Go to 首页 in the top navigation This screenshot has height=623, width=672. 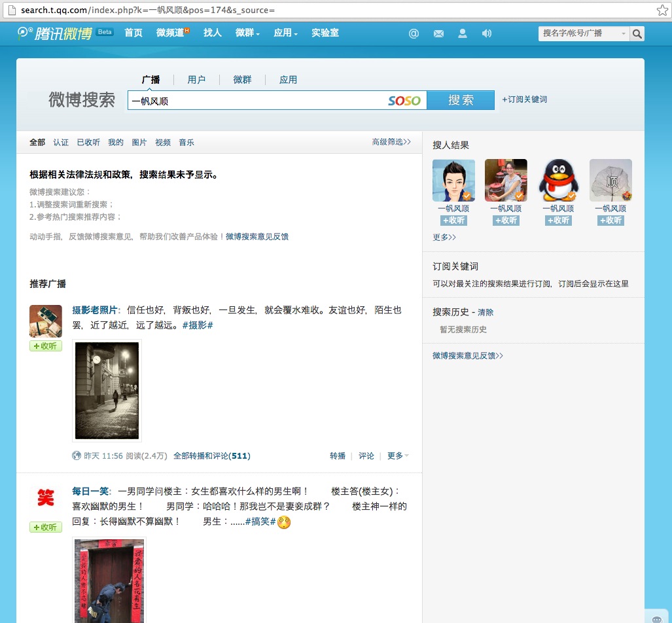point(133,33)
